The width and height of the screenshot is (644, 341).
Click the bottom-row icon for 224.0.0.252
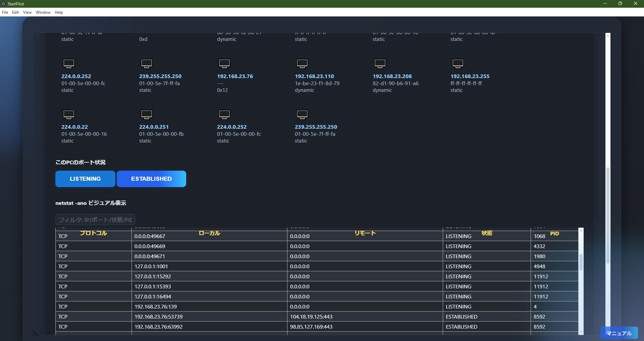click(225, 114)
